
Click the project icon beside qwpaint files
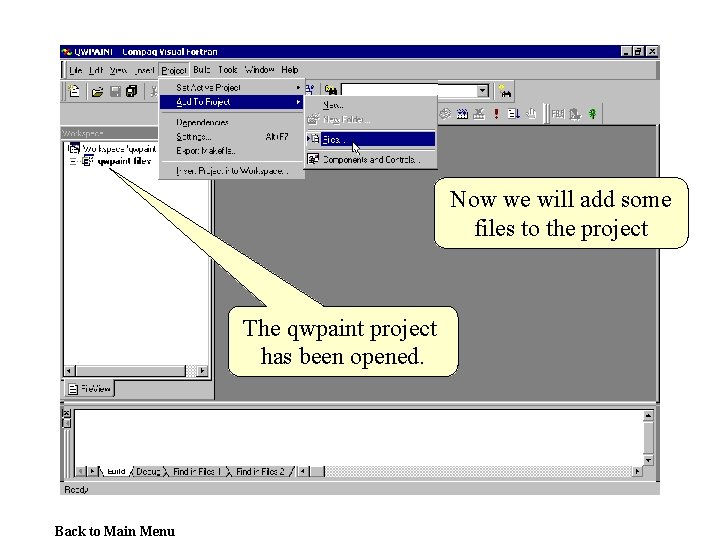tap(88, 161)
